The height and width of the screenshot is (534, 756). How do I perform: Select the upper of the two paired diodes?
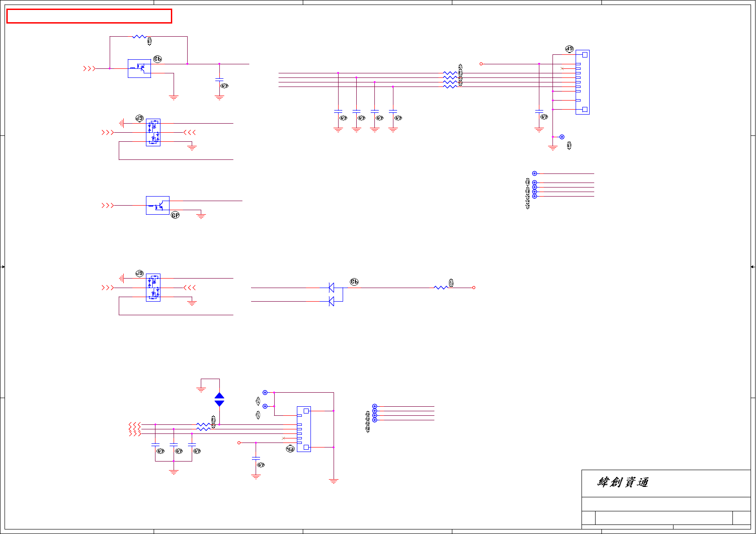click(331, 288)
